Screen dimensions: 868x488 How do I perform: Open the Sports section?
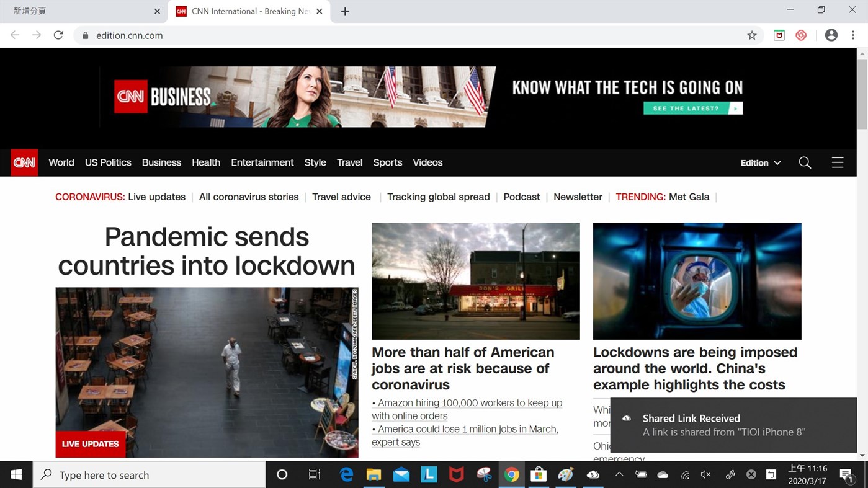pos(388,162)
